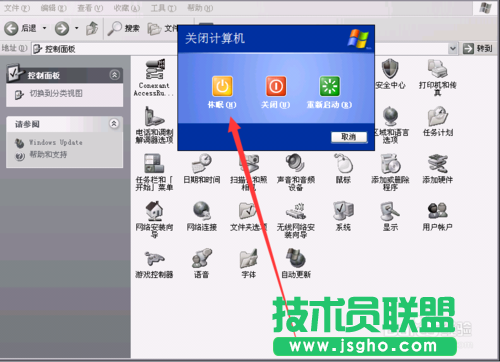Click the up one level folder icon
The height and width of the screenshot is (362, 500).
coord(92,28)
